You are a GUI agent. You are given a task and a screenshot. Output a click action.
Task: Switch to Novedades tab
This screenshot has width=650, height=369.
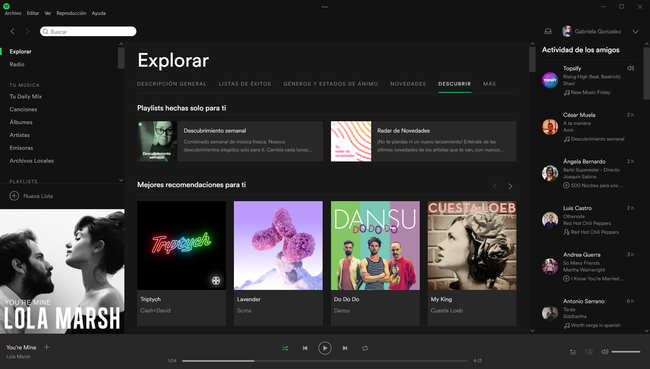(408, 84)
